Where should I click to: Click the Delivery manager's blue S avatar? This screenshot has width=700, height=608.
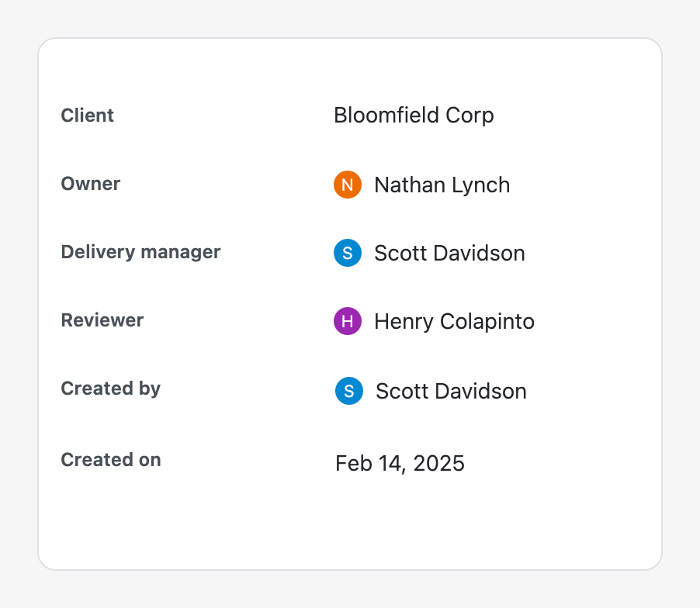[x=348, y=253]
